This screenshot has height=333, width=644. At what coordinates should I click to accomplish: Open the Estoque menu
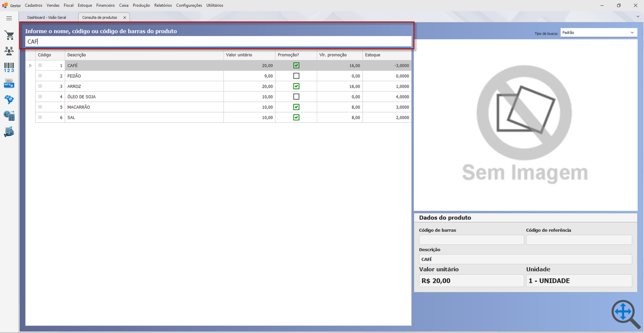point(85,5)
